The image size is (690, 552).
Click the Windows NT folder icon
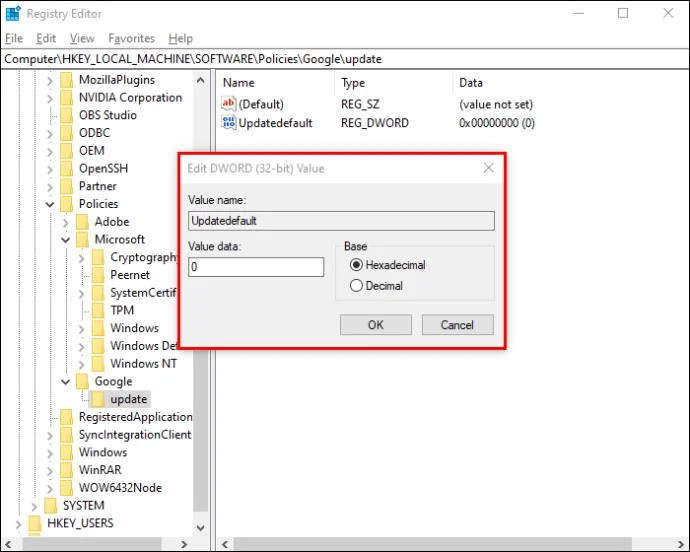point(98,364)
